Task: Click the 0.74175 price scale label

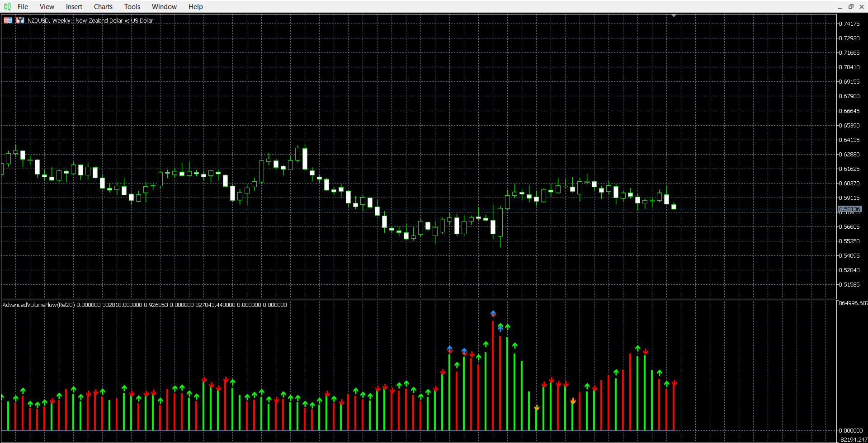Action: click(x=849, y=24)
